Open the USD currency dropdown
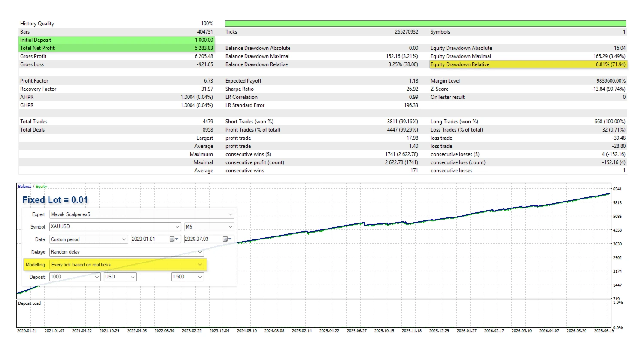This screenshot has height=361, width=644. point(133,277)
